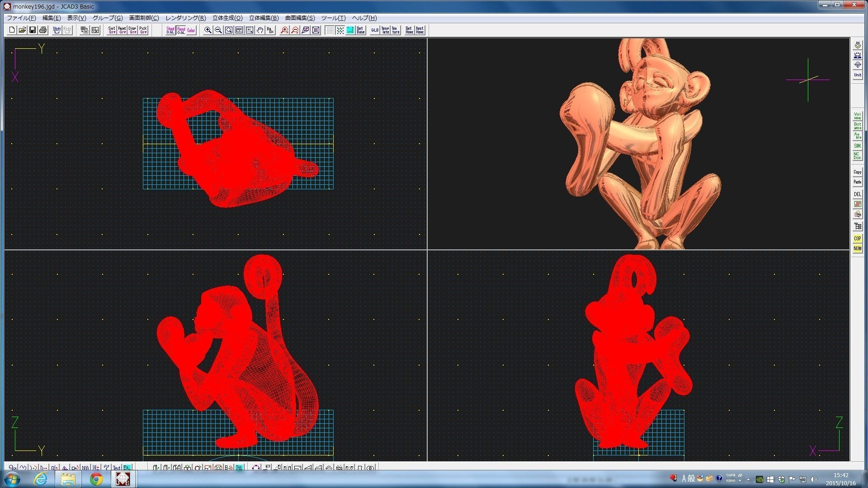Viewport: 868px width, 488px height.
Task: Open the ファイル(F) menu
Action: (x=21, y=18)
